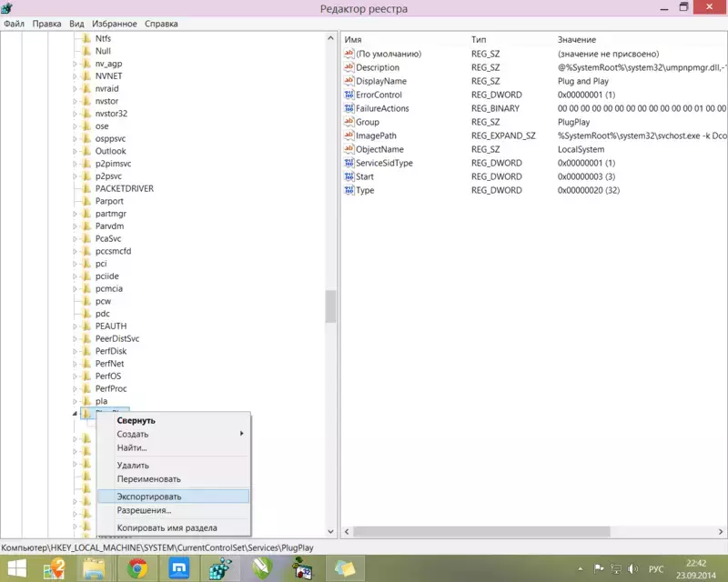Choose Экспортировать in the context menu
The width and height of the screenshot is (728, 582).
tap(173, 497)
